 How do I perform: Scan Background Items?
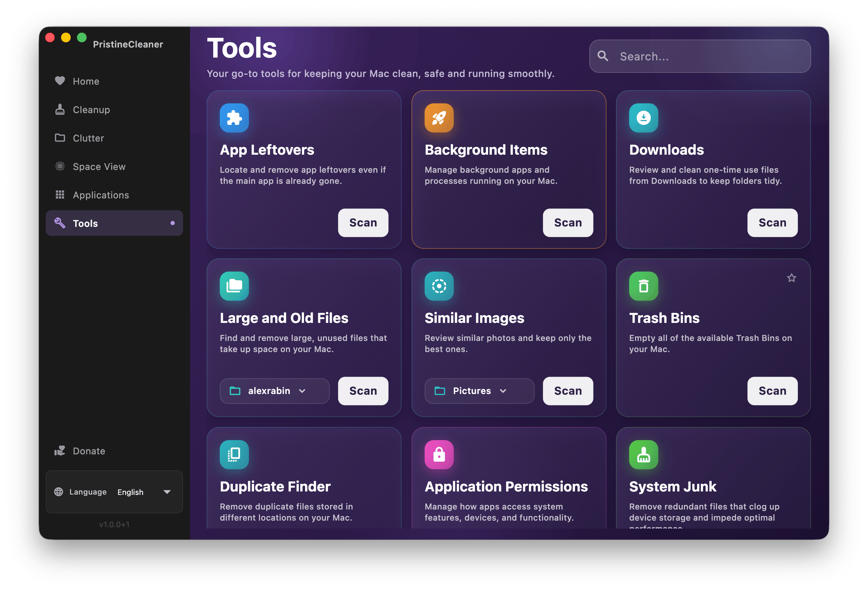point(568,223)
